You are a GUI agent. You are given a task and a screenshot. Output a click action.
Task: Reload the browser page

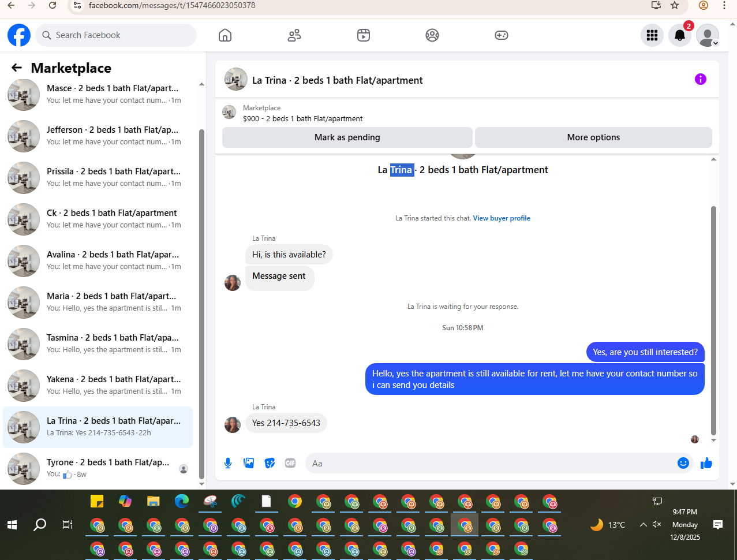click(53, 5)
